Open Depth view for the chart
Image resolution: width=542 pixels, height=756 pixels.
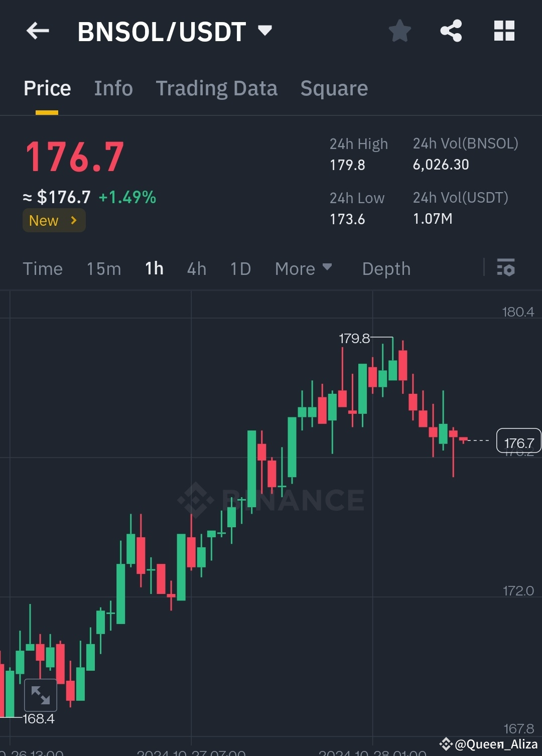click(386, 269)
